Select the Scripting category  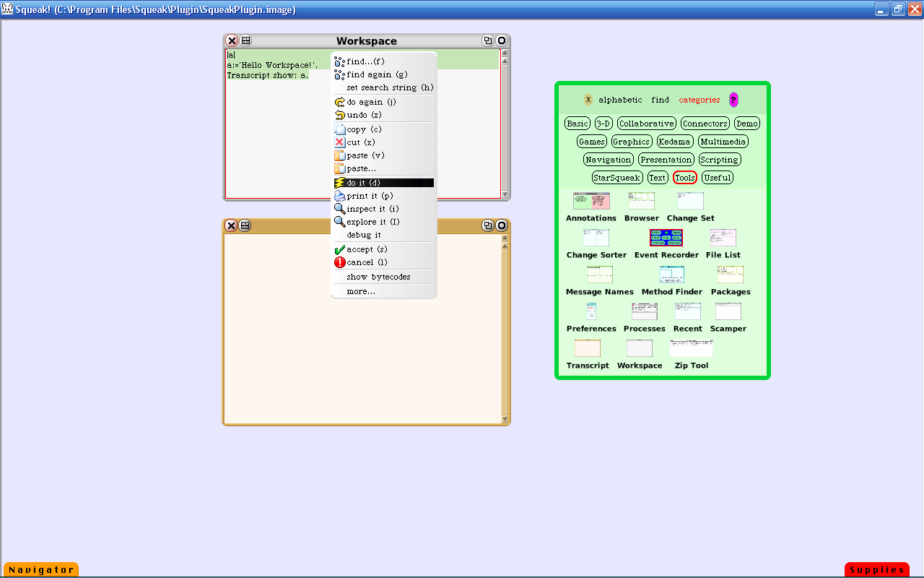[x=720, y=160]
